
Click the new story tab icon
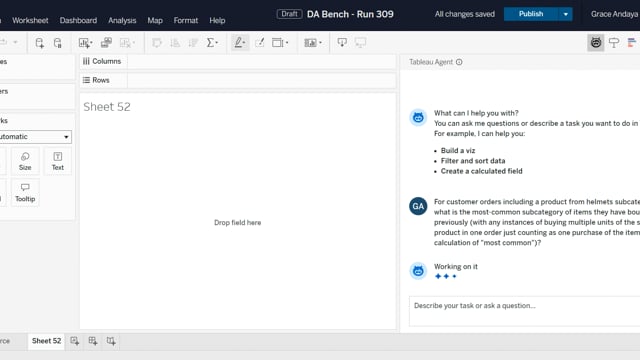tap(111, 341)
